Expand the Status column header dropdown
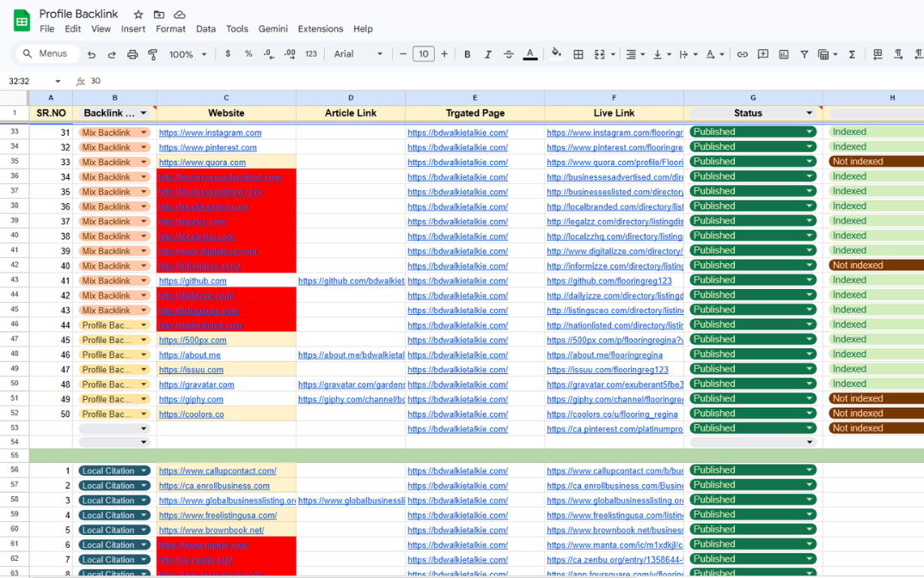This screenshot has height=578, width=924. click(x=809, y=114)
